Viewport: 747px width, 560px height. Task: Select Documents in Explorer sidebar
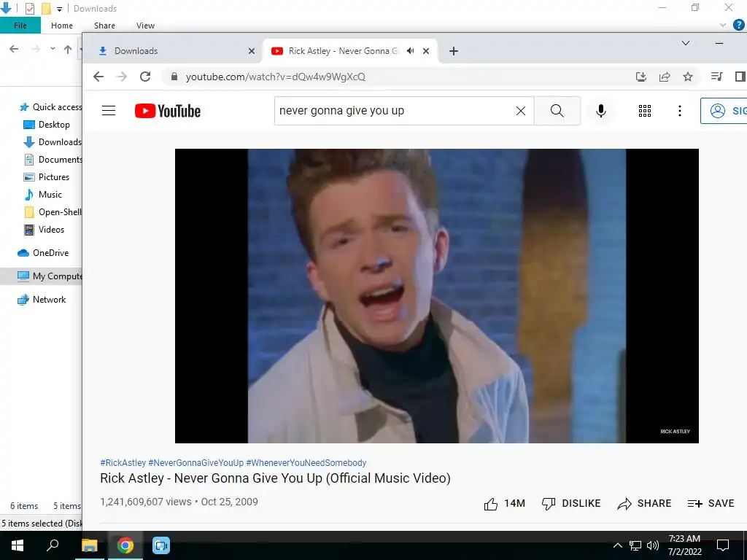coord(53,160)
